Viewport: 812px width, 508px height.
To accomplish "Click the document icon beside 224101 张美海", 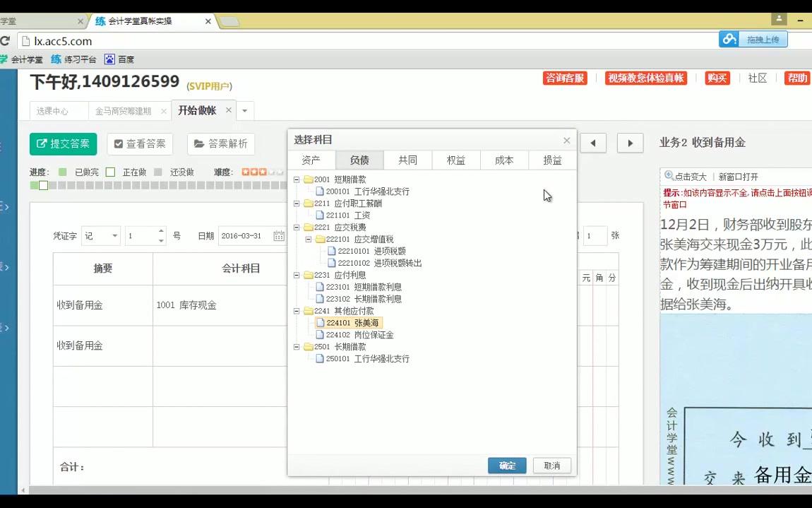I will 319,323.
